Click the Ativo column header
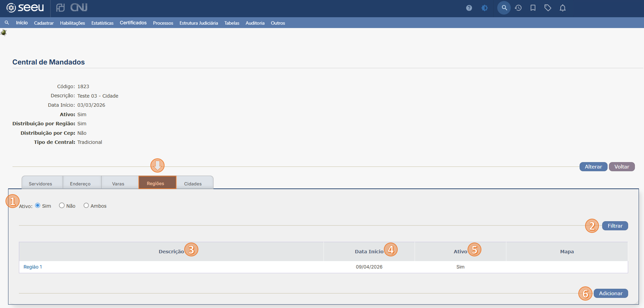Viewport: 644px width, 308px height. click(460, 252)
